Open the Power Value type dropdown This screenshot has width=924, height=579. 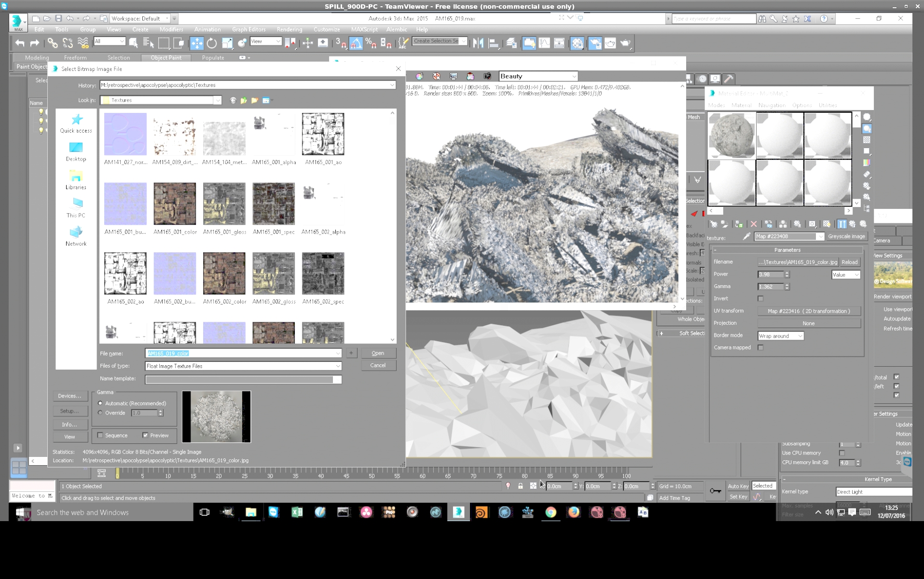(x=845, y=275)
